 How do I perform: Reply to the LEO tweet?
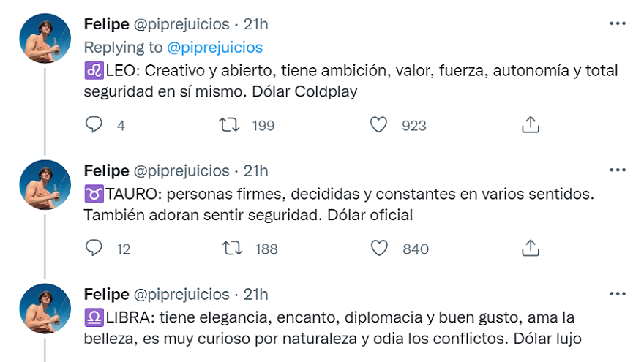click(x=94, y=125)
